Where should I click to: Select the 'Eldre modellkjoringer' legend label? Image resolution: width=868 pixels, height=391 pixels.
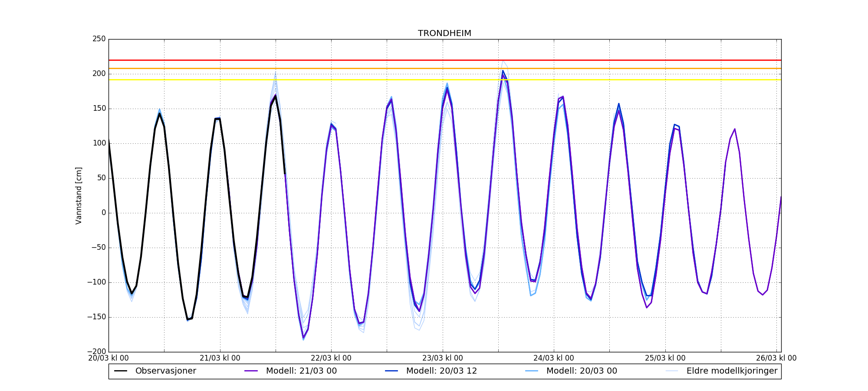point(732,371)
